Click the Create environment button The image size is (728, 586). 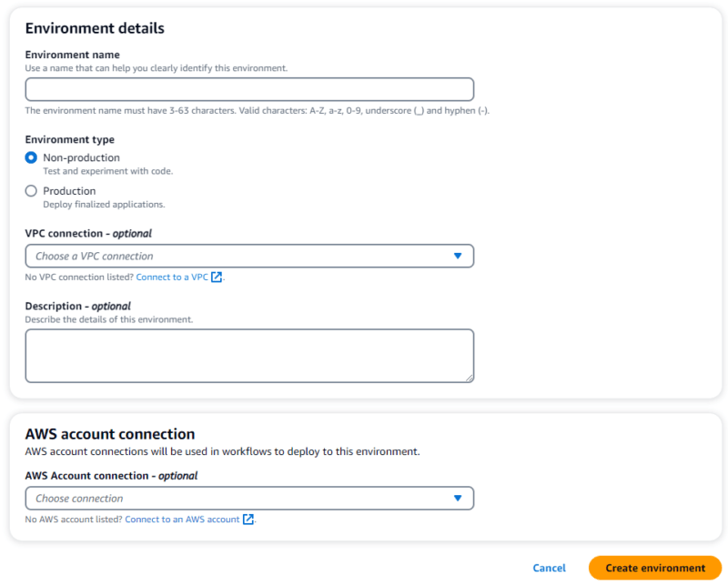point(654,567)
